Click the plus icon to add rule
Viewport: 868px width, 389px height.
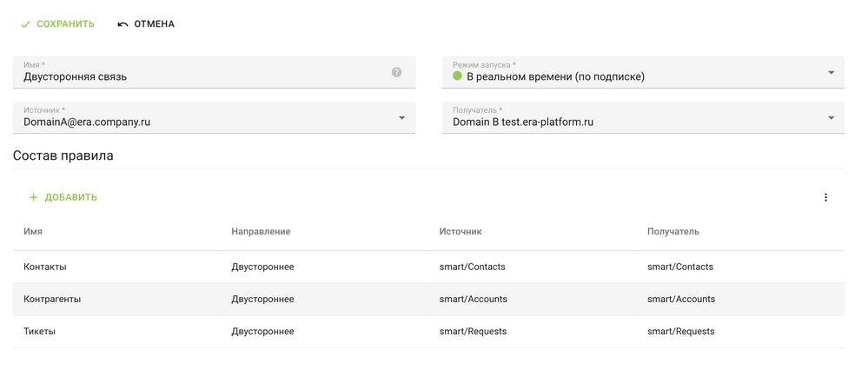coord(34,198)
